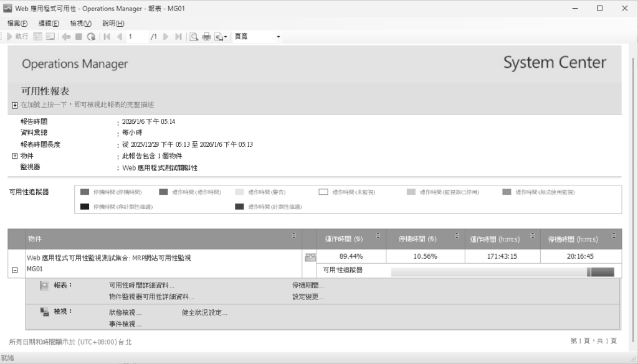Sort by 運作時間 (h:m:s) column

pyautogui.click(x=532, y=236)
